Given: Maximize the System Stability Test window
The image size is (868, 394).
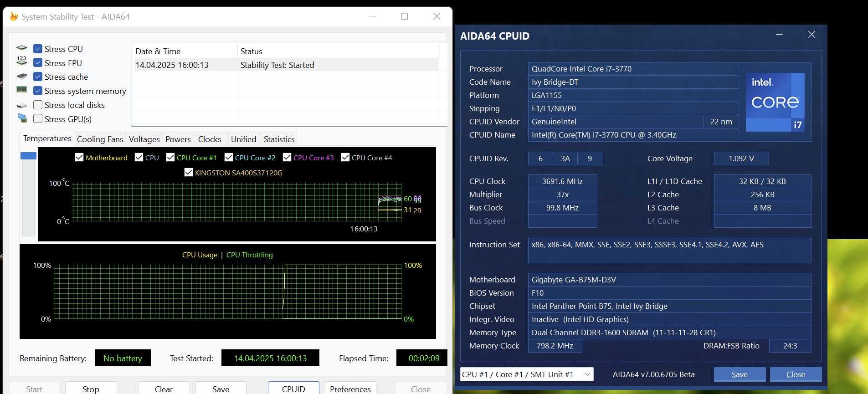Looking at the screenshot, I should point(404,16).
